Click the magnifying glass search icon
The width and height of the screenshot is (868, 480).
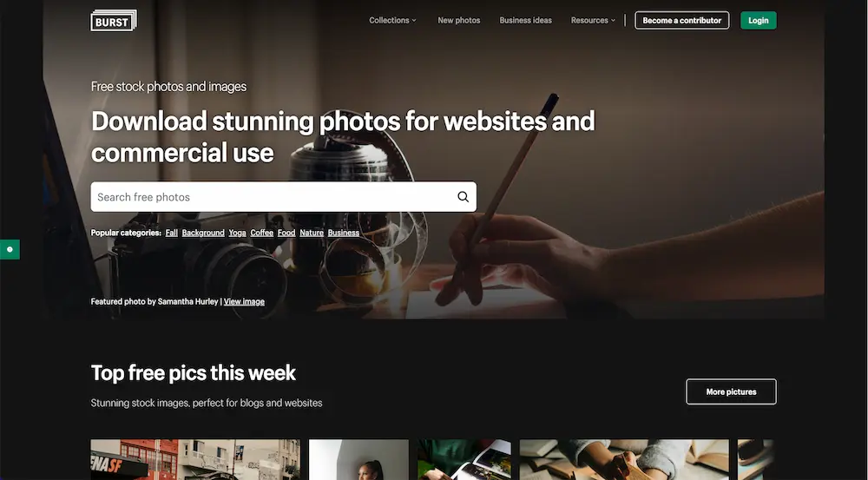pyautogui.click(x=463, y=196)
